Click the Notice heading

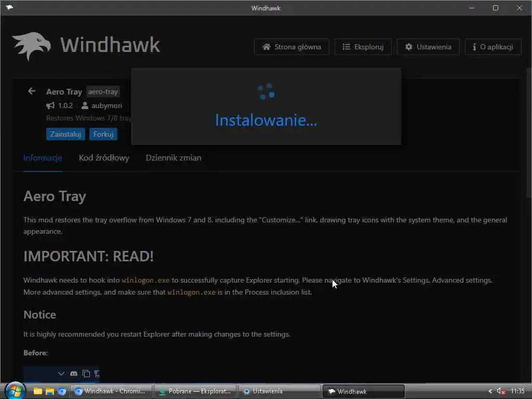click(x=39, y=314)
